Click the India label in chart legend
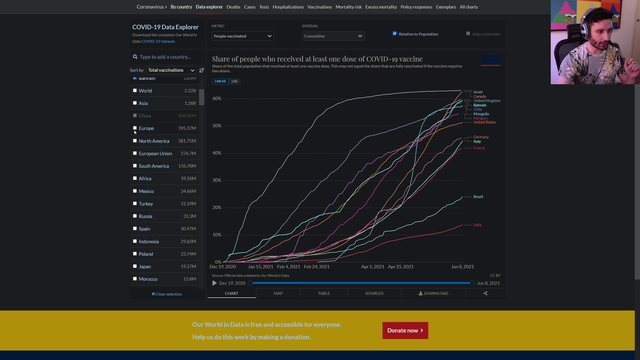 477,225
